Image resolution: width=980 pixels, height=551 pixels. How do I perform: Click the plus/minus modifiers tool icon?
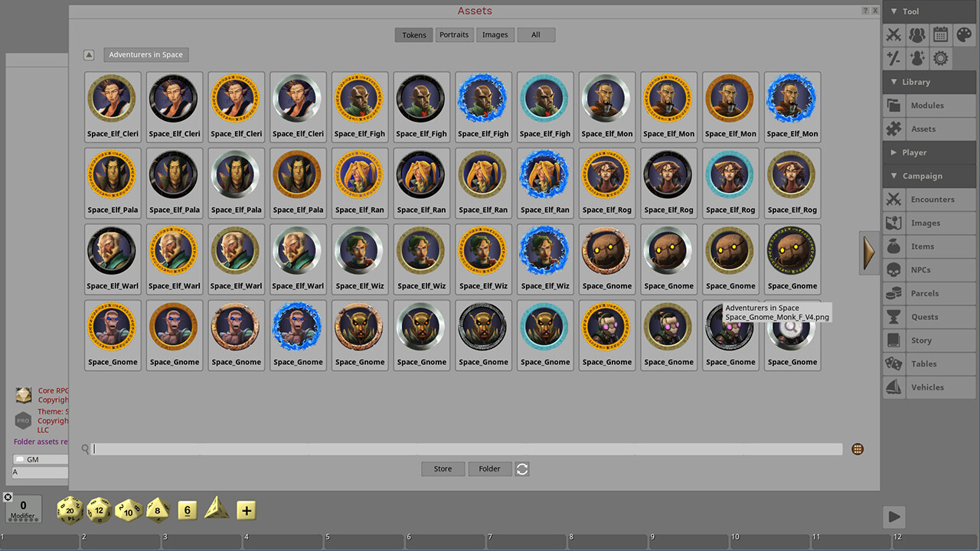point(892,57)
